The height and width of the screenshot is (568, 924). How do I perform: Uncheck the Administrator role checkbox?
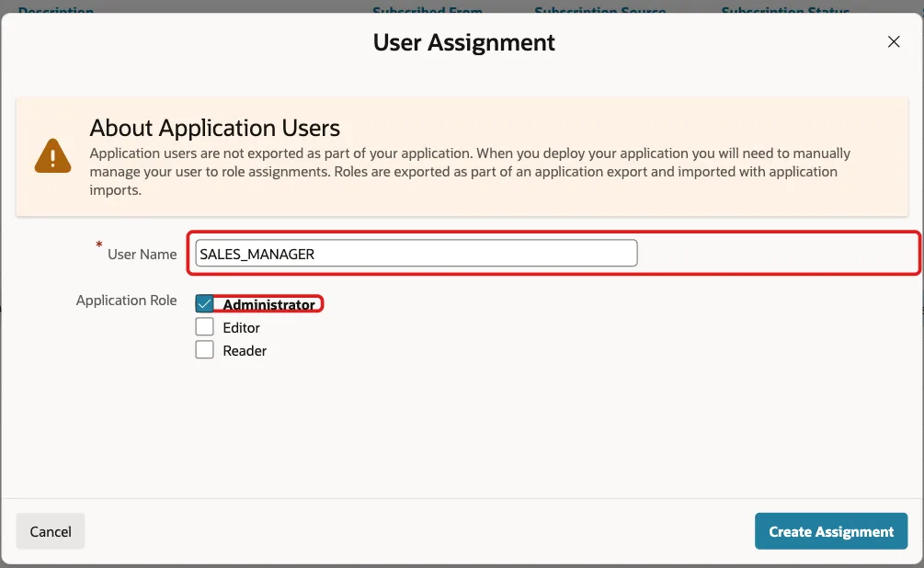tap(204, 304)
